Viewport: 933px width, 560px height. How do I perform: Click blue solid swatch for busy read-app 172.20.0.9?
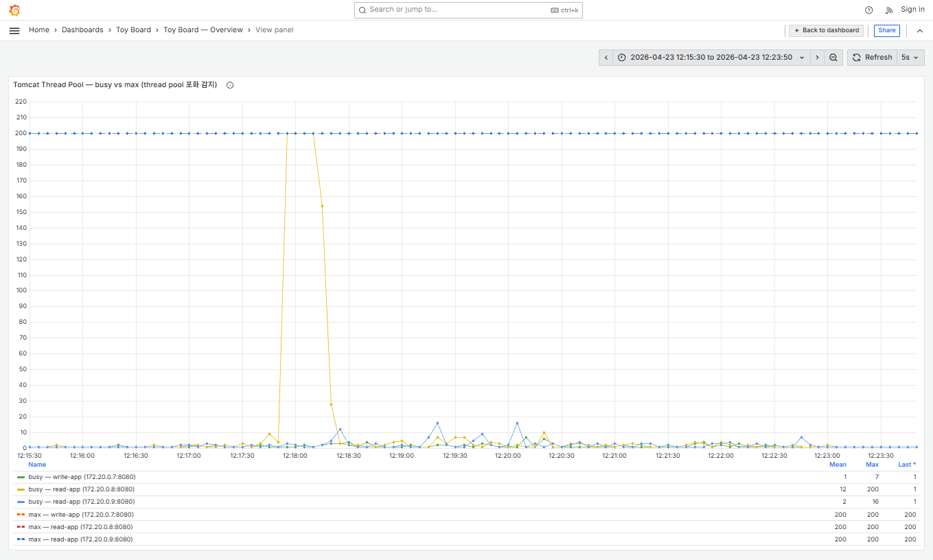[x=21, y=502]
